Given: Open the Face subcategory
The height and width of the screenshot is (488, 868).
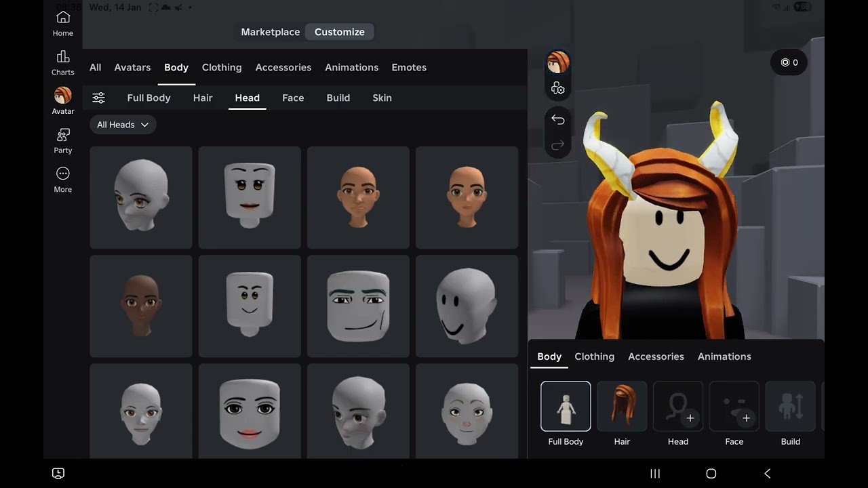Looking at the screenshot, I should click(293, 98).
